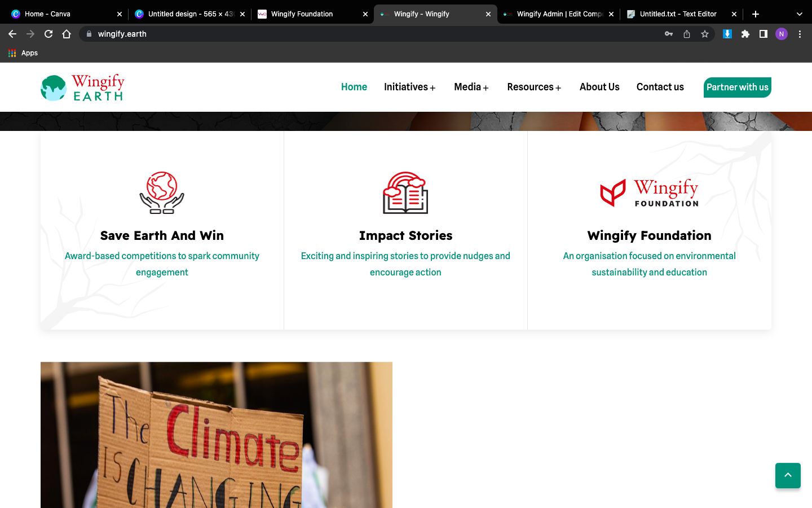Screen dimensions: 812x508
Task: Open a new browser tab
Action: (x=756, y=14)
